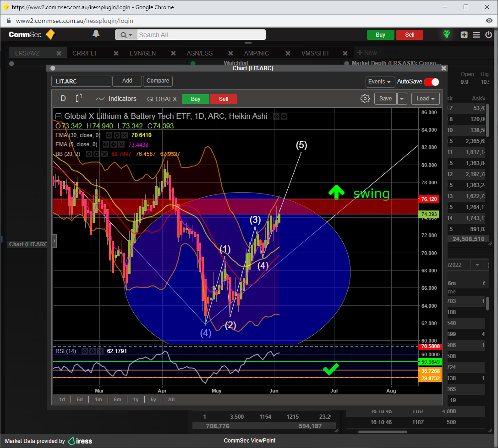Screen dimensions: 498x448
Task: Open the notifications bell in CommSec header
Action: point(96,34)
